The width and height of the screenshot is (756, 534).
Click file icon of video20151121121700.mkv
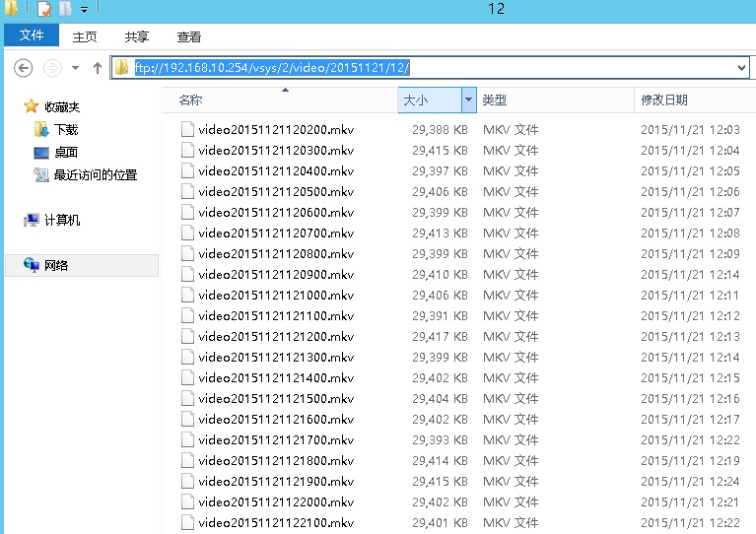point(187,439)
